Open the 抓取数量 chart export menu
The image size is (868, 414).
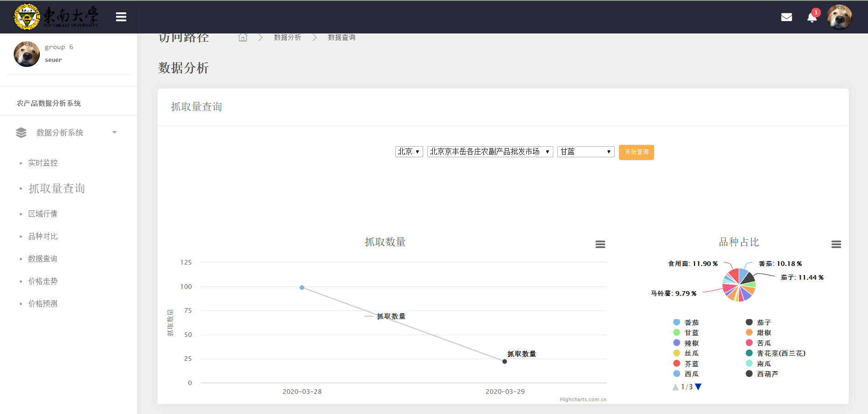pyautogui.click(x=600, y=244)
